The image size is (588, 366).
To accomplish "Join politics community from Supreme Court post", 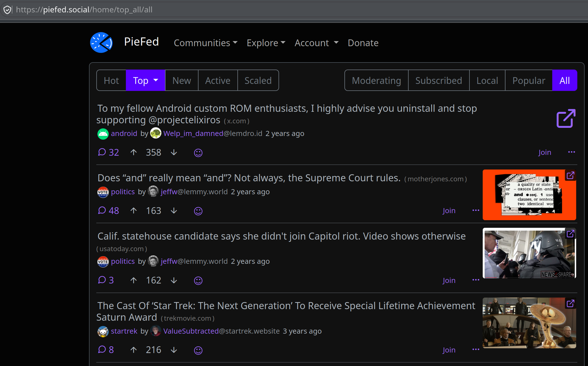I will click(x=449, y=210).
